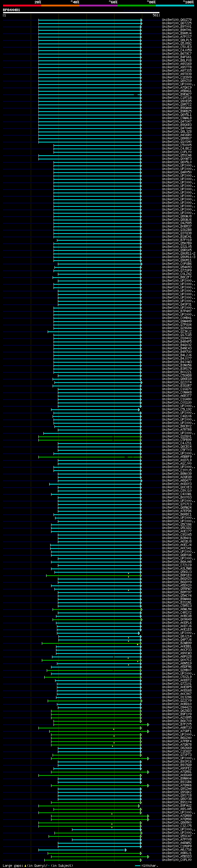Select the UniRef100_B8C2F7 label
Screen dimensions: 197x868
[x=177, y=277]
